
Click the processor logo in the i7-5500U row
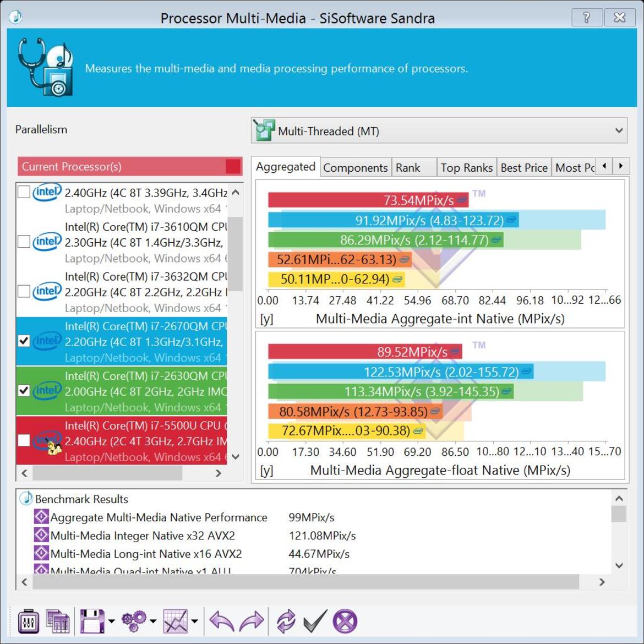[48, 443]
